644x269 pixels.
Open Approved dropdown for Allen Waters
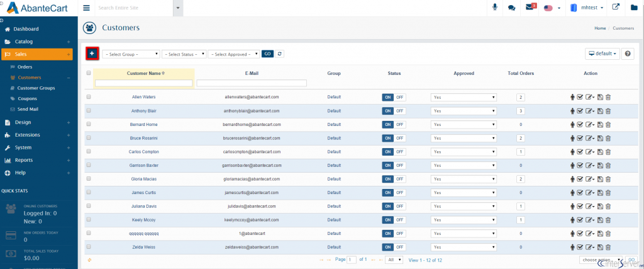[464, 98]
